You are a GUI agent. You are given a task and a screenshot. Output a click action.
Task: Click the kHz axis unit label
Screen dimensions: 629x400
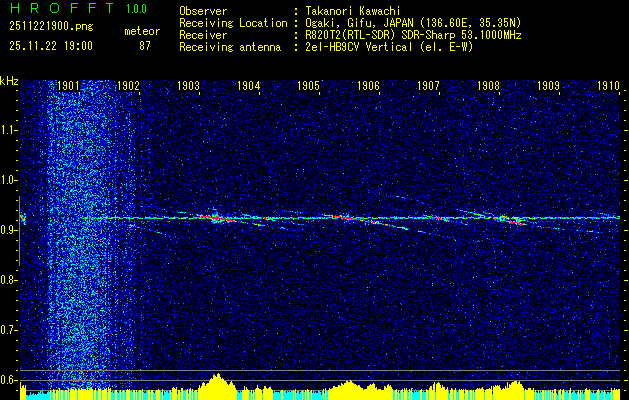(x=9, y=81)
